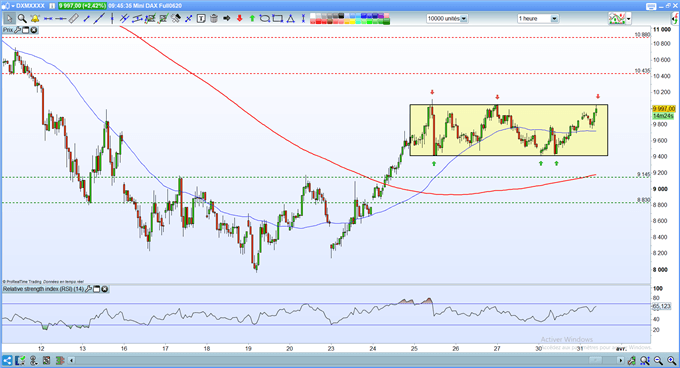Click Relative strength index (RSI) label
The width and height of the screenshot is (680, 368).
43,289
